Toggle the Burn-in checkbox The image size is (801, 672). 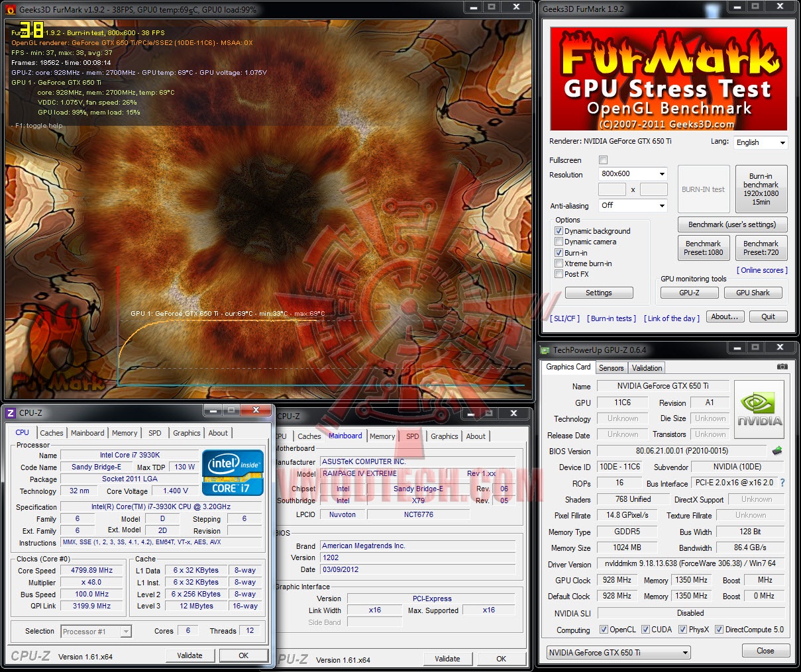(559, 253)
